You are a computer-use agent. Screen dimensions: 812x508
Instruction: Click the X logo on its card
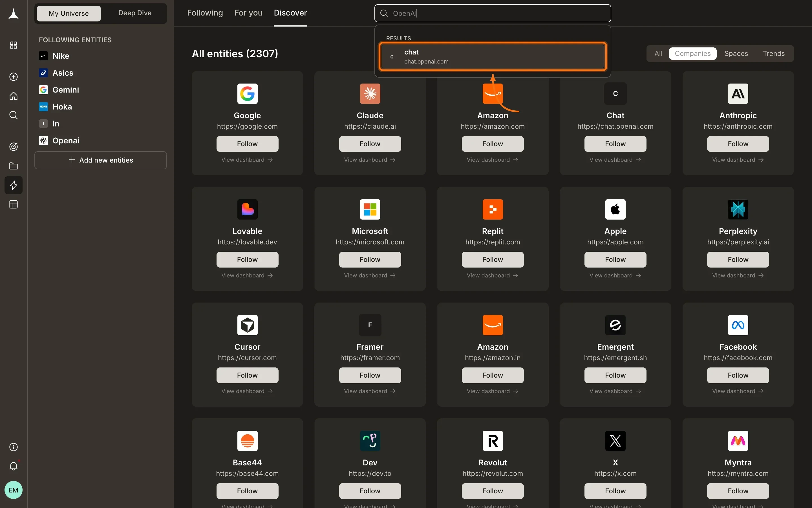click(x=615, y=441)
